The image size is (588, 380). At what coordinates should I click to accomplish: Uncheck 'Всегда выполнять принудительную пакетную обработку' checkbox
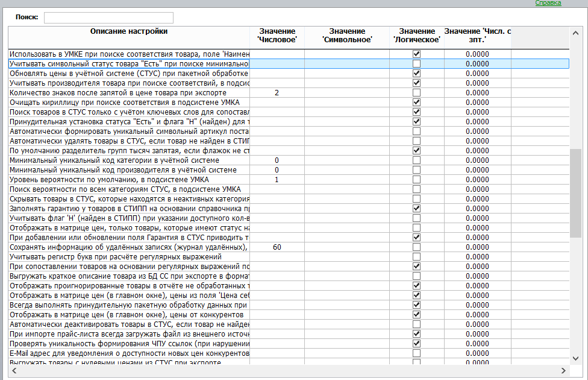417,305
